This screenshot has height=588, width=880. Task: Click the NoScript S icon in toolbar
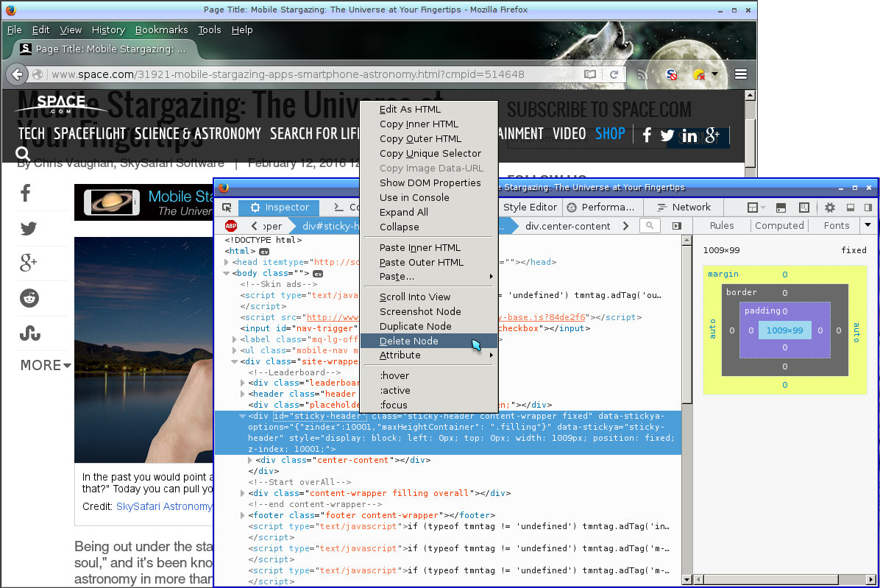[x=671, y=74]
